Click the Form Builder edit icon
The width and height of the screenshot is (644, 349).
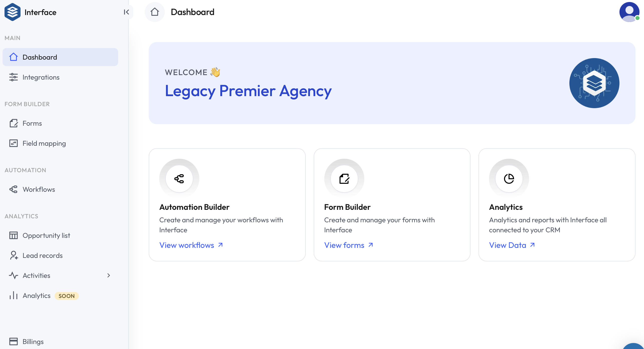click(x=344, y=179)
